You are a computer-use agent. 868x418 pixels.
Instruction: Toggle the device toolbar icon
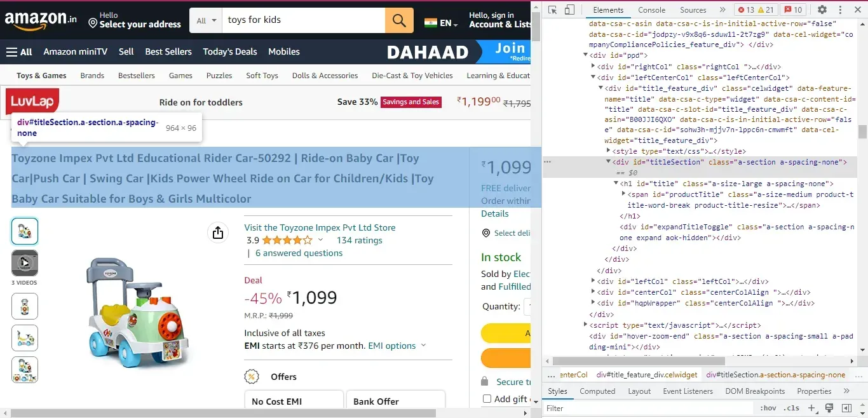click(569, 10)
